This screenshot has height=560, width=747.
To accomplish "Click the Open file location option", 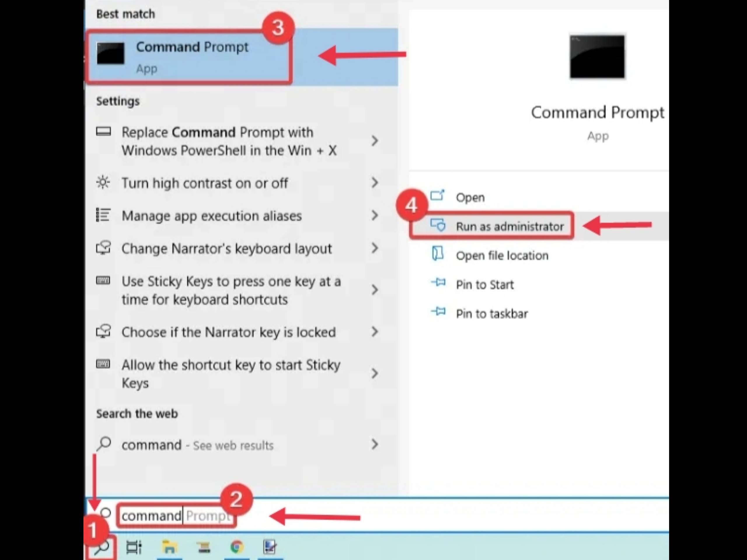I will pyautogui.click(x=502, y=255).
